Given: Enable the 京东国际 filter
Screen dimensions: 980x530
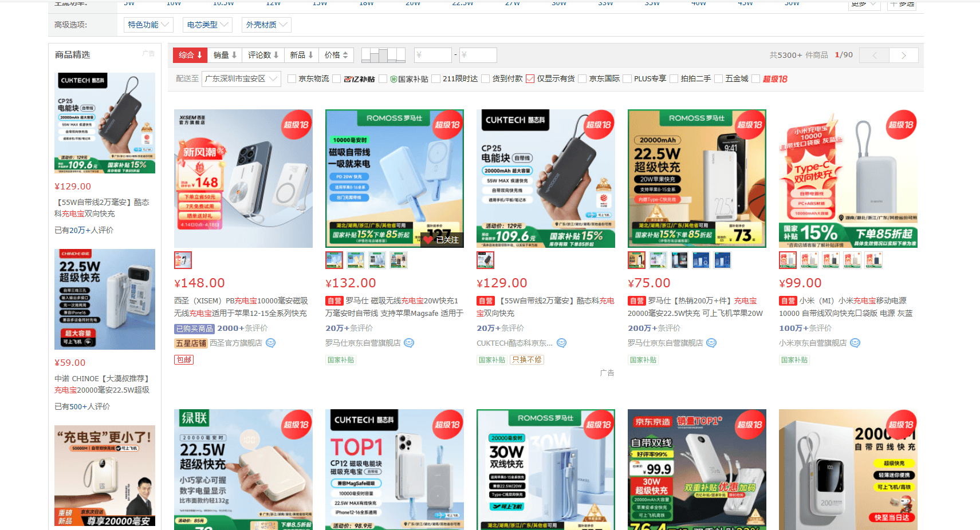Looking at the screenshot, I should (x=583, y=79).
